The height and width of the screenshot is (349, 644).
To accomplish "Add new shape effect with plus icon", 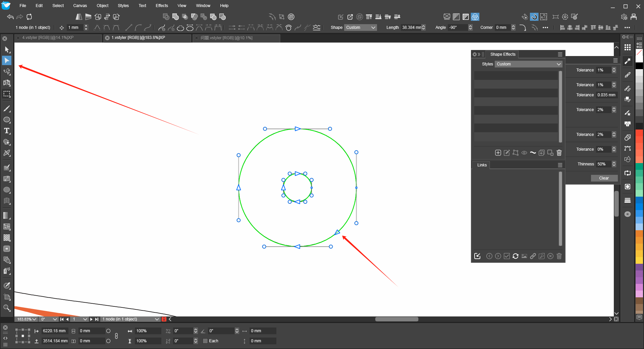I will click(498, 153).
